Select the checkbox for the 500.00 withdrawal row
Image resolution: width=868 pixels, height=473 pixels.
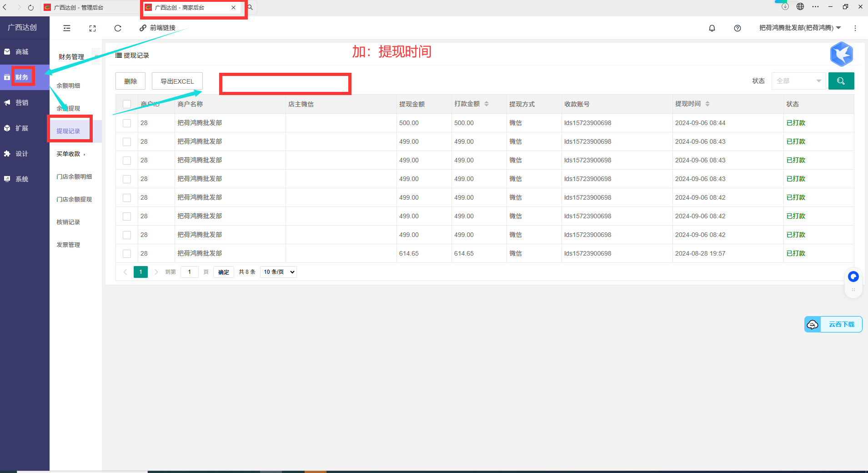coord(127,123)
